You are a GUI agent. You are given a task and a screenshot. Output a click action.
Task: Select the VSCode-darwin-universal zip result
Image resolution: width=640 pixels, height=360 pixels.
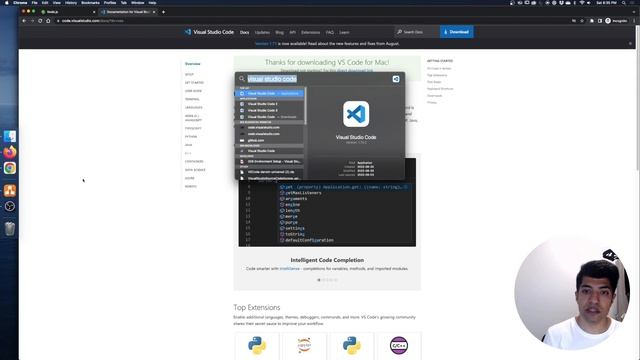point(270,172)
